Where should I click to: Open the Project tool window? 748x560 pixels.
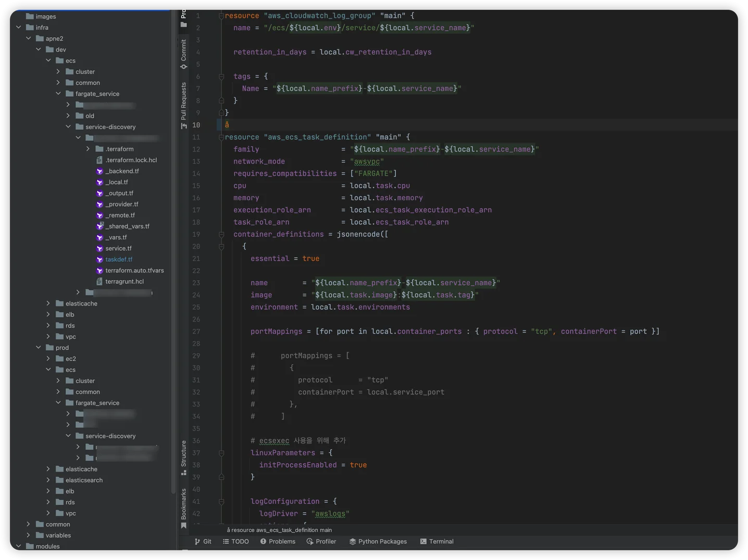pyautogui.click(x=183, y=18)
